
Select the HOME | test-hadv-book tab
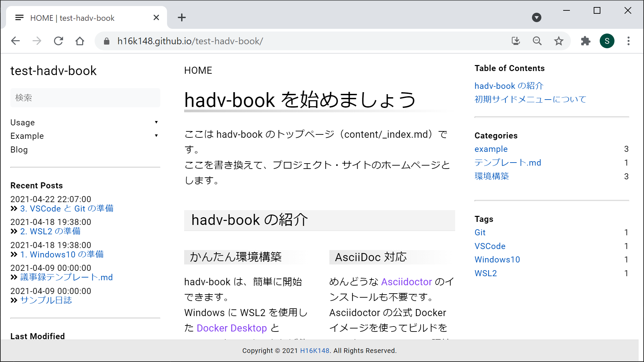tap(87, 18)
